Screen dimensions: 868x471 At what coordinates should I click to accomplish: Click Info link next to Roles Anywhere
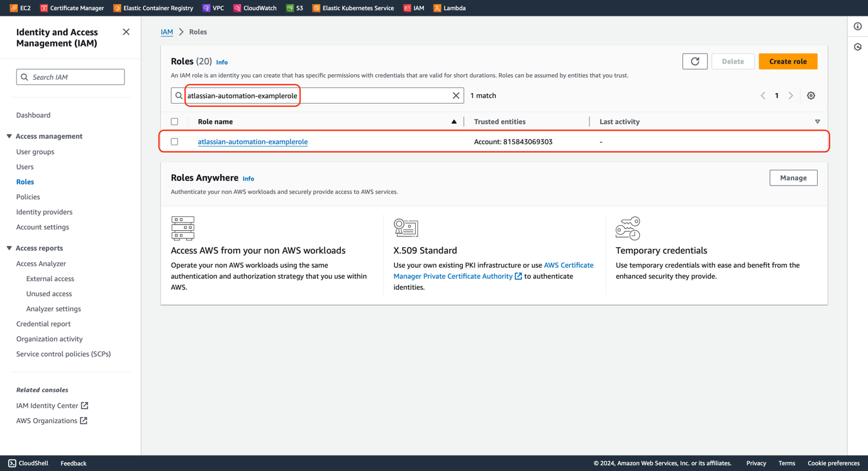248,179
